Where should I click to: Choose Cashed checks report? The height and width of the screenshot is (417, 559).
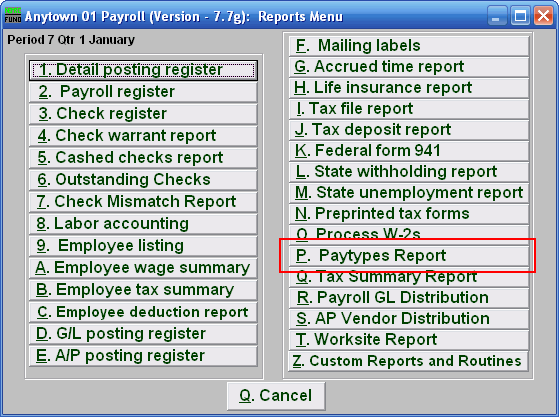point(143,158)
